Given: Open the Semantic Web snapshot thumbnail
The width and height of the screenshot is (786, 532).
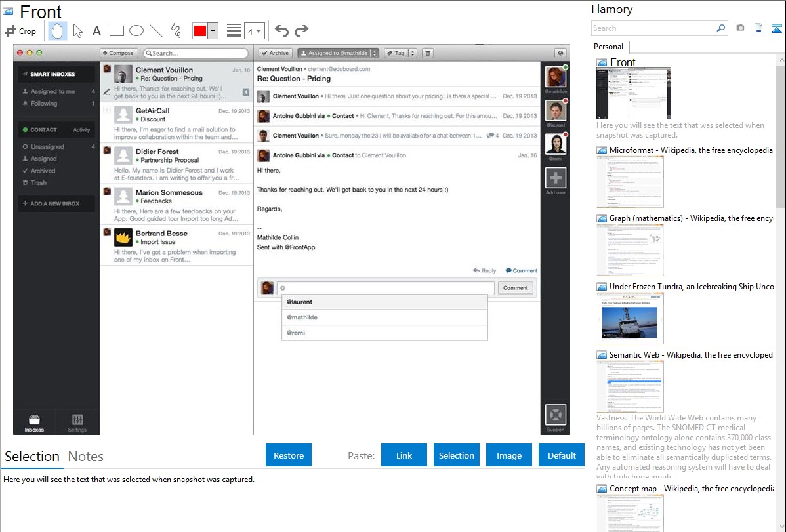Looking at the screenshot, I should point(630,386).
